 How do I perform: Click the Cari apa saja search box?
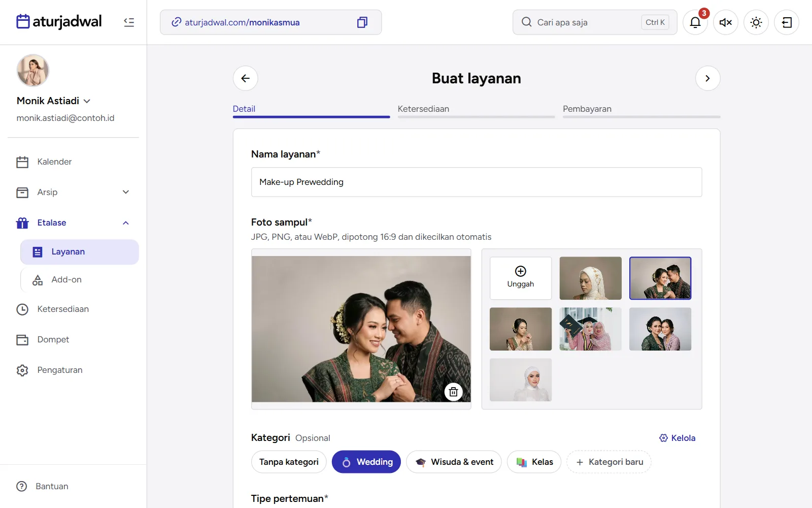595,22
